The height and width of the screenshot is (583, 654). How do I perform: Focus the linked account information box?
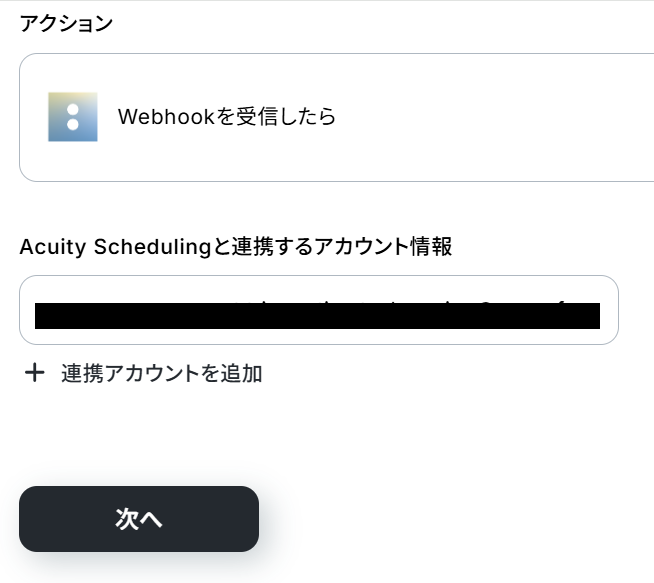pyautogui.click(x=318, y=310)
